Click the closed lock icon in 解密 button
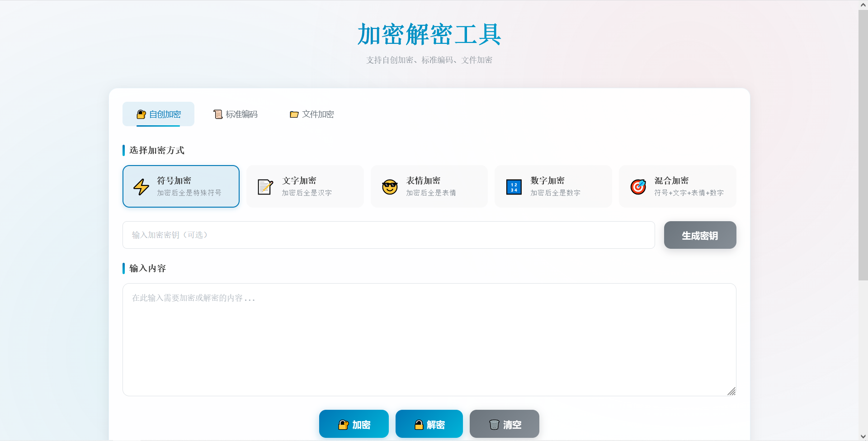 click(419, 425)
